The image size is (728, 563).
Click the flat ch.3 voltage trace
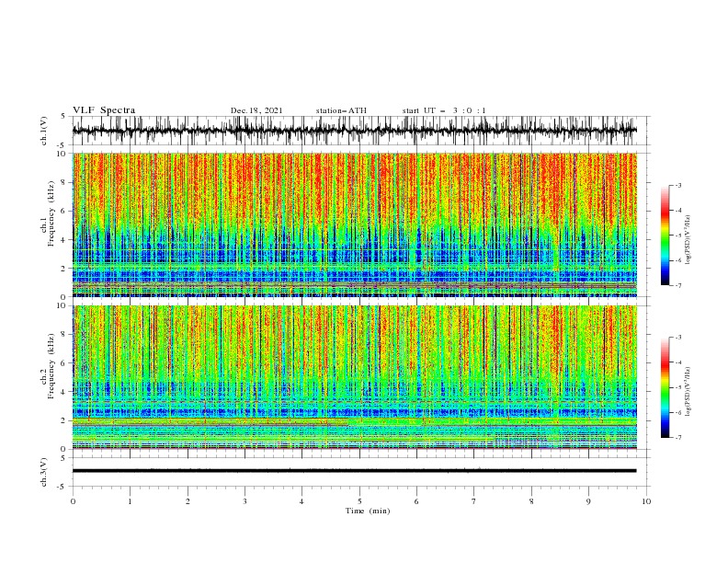tap(355, 471)
